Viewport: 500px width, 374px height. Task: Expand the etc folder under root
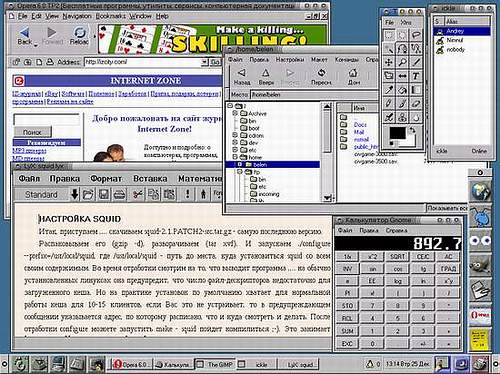pos(235,150)
